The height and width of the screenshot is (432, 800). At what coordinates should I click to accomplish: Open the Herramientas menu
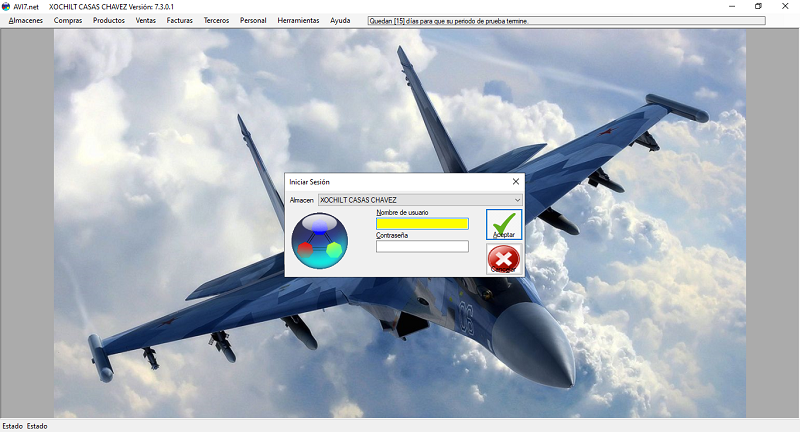pos(298,20)
